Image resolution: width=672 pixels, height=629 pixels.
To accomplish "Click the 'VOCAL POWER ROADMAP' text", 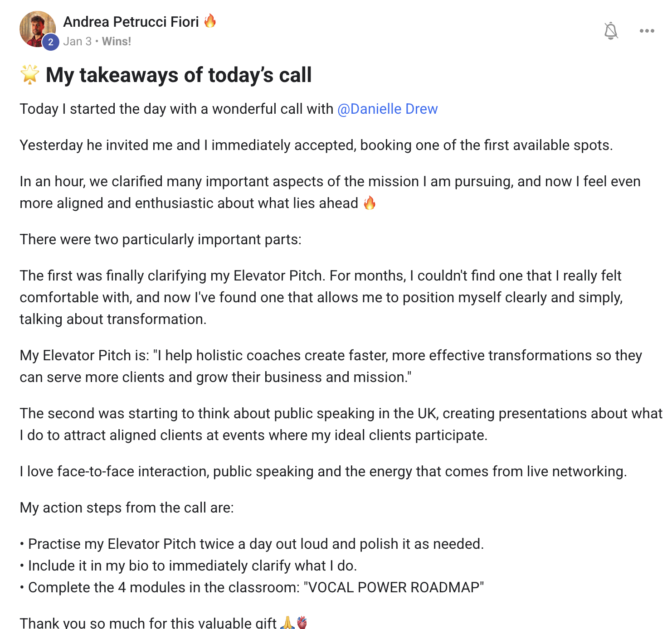I will pyautogui.click(x=394, y=587).
